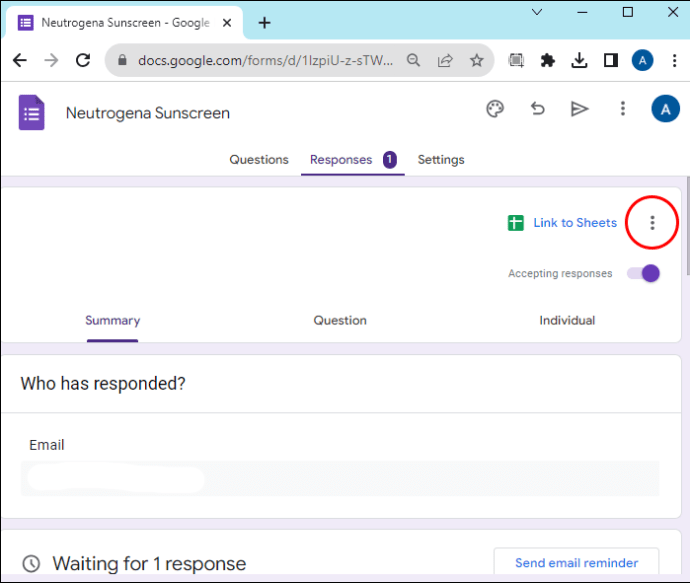Undo the last form change

click(x=537, y=109)
